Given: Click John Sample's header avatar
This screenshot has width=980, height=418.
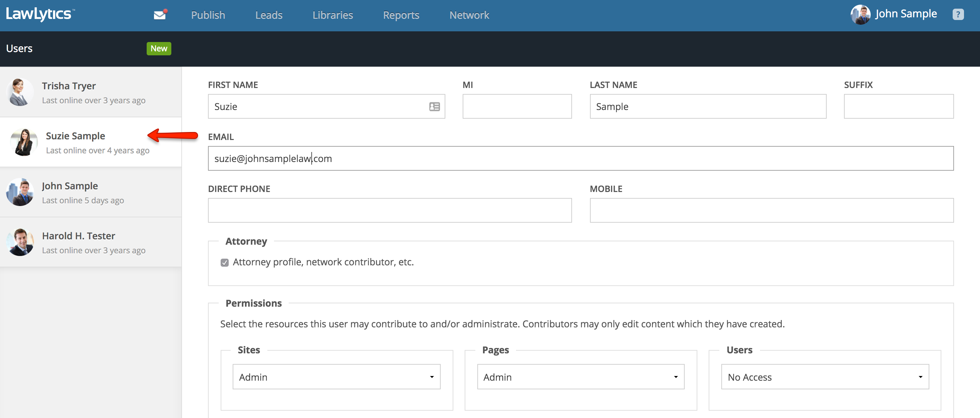Looking at the screenshot, I should (860, 14).
